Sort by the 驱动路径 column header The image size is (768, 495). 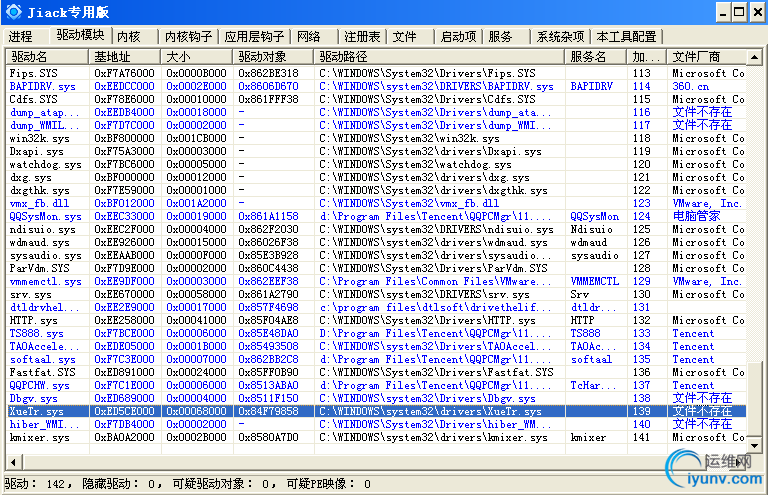439,57
